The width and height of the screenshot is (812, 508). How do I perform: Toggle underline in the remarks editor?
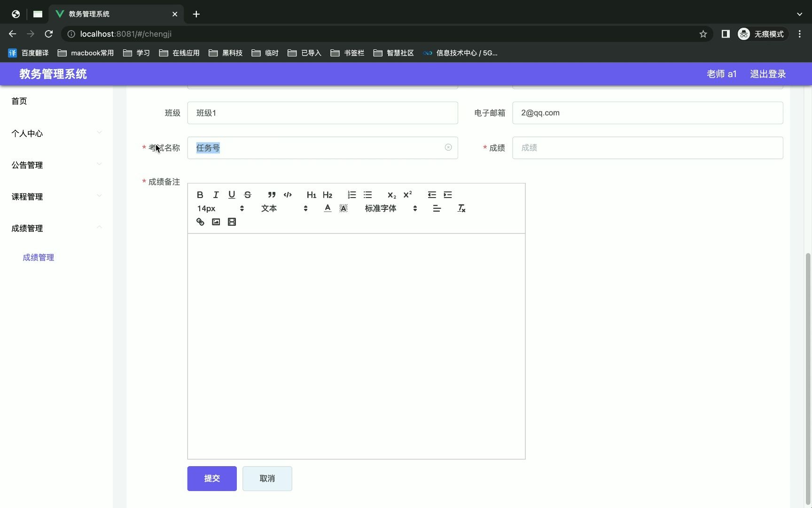point(232,195)
